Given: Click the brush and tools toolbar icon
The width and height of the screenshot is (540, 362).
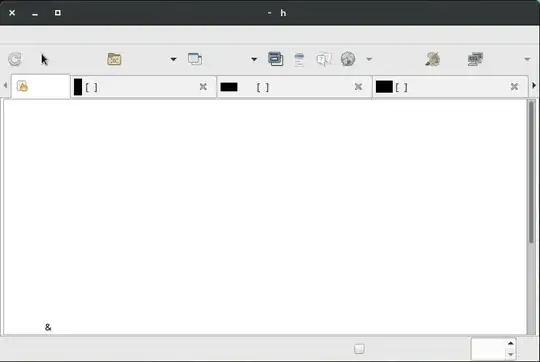Looking at the screenshot, I should click(433, 59).
